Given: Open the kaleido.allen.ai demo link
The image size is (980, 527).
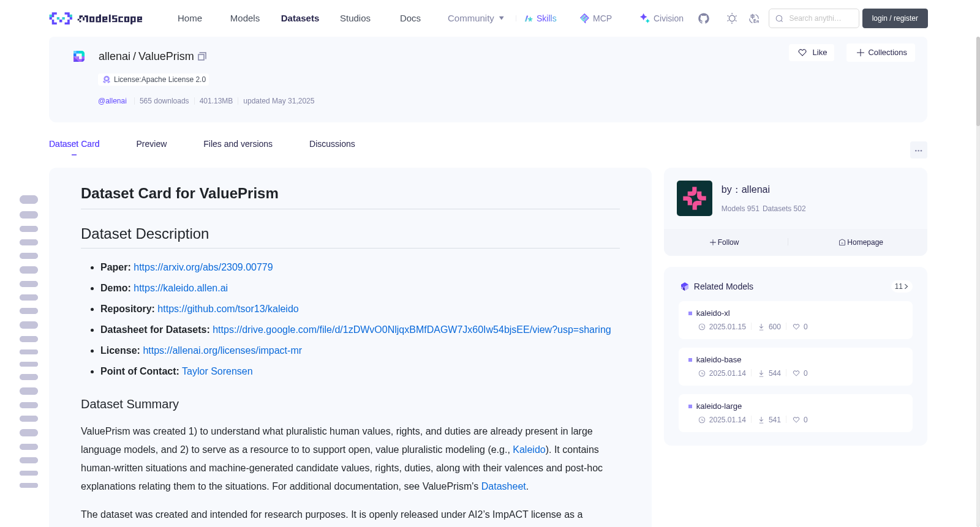Looking at the screenshot, I should point(181,288).
